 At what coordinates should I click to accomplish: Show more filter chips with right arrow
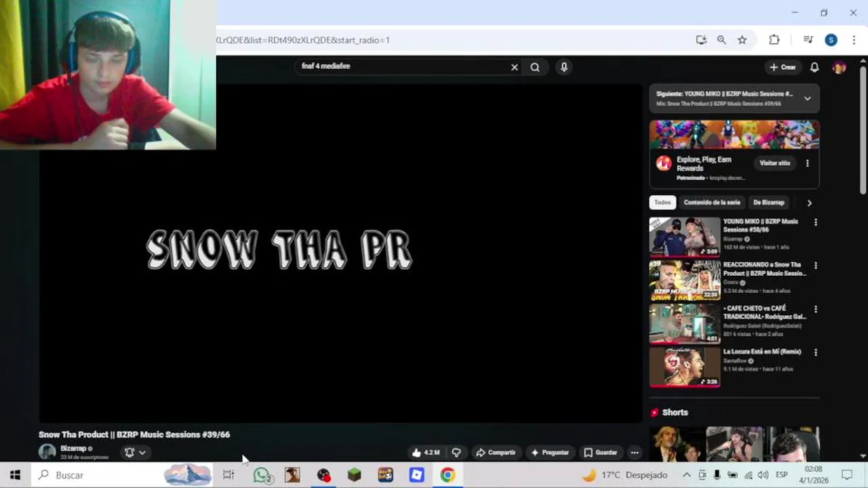(809, 203)
